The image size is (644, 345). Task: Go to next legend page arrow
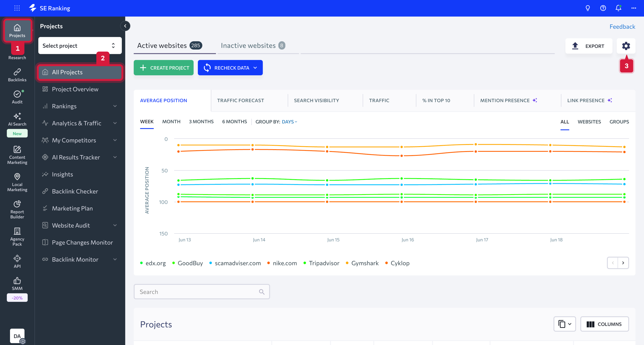click(x=623, y=263)
